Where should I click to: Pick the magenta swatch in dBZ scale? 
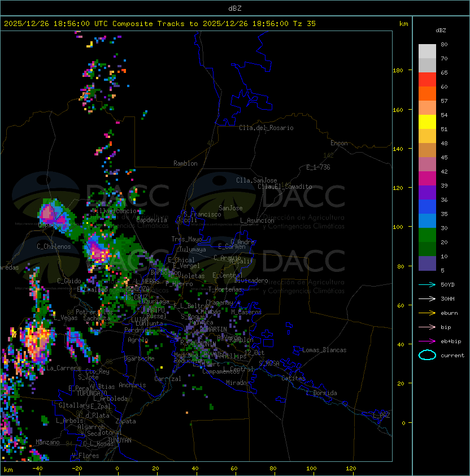(427, 178)
